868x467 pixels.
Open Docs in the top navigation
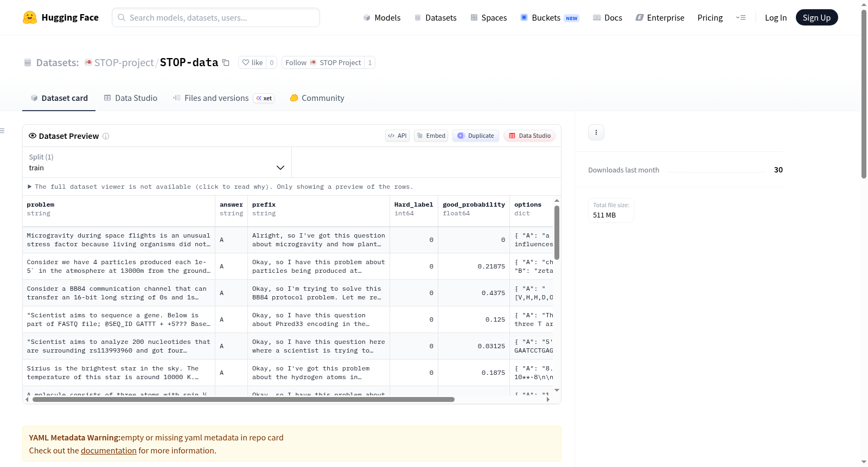pos(608,17)
